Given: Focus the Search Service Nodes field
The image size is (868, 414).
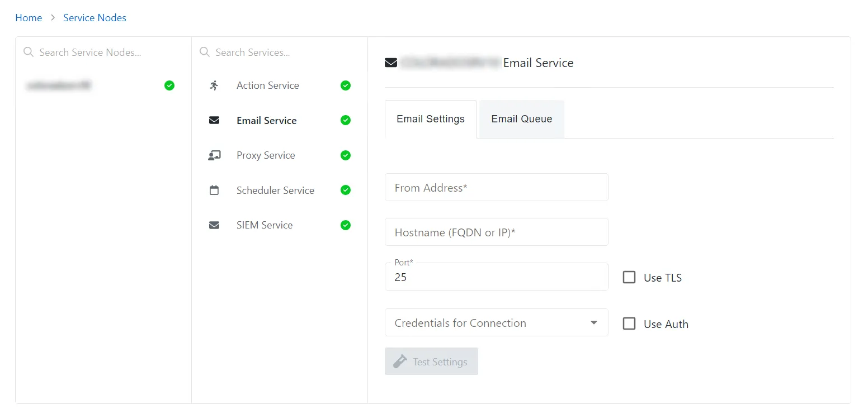Looking at the screenshot, I should 103,52.
